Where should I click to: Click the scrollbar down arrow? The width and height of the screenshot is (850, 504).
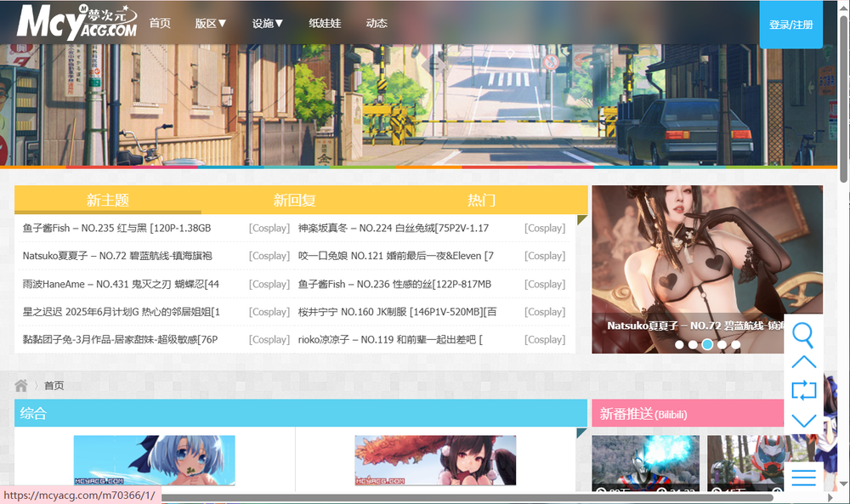(x=843, y=484)
